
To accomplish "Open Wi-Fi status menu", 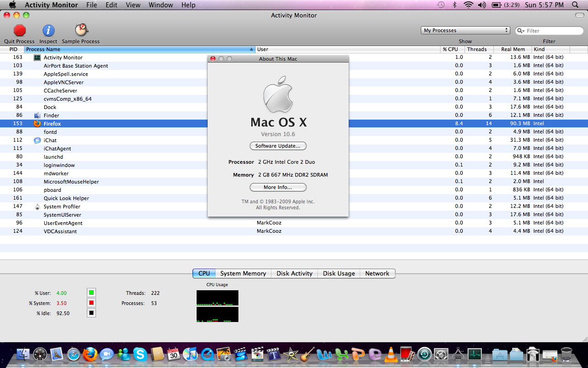I will [x=469, y=5].
